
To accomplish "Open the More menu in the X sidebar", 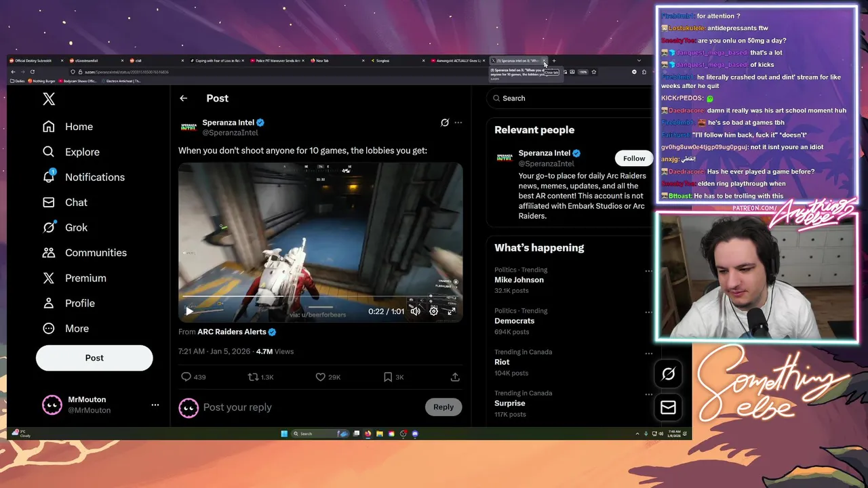I will pos(65,328).
